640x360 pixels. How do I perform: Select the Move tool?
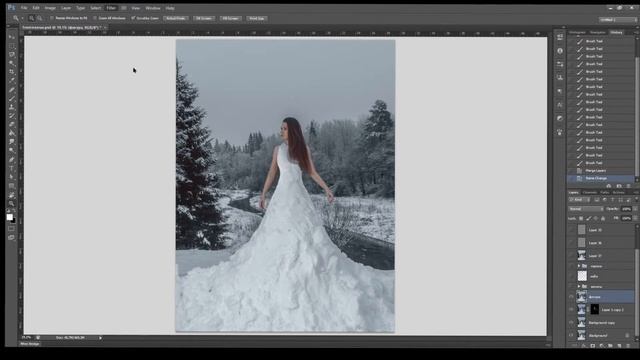pos(12,37)
